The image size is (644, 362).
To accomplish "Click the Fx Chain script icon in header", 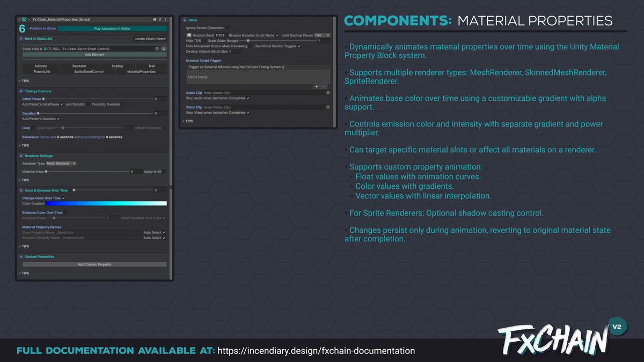I will click(24, 19).
